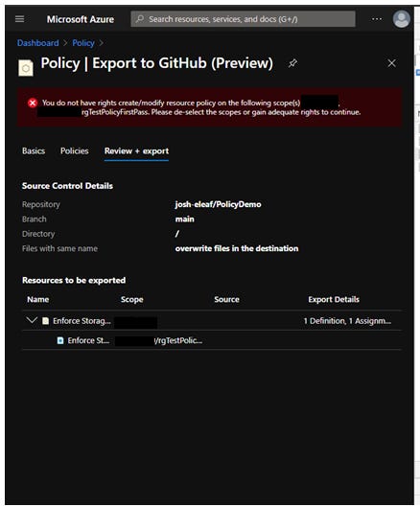Click the Source Control Details heading
The height and width of the screenshot is (507, 420).
point(67,186)
